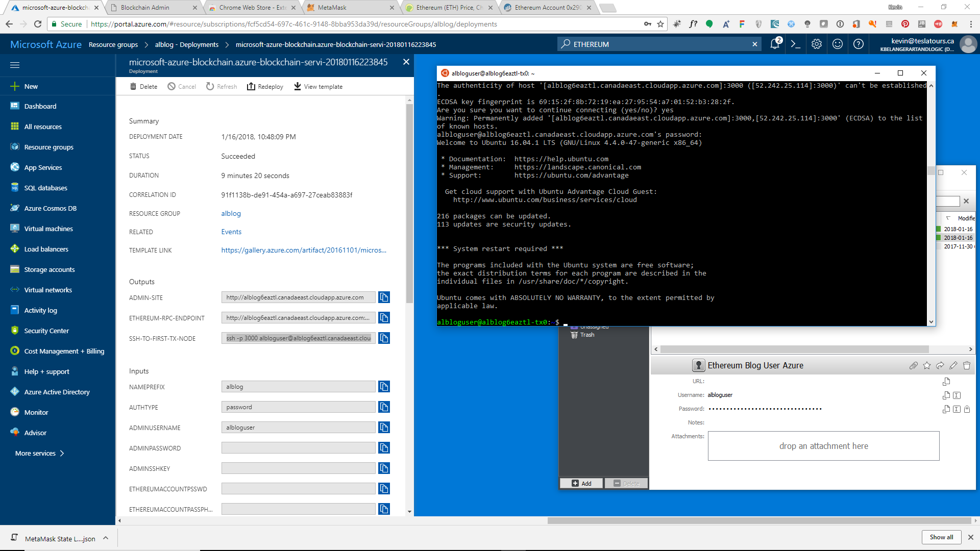Click deployment blade vertical scrollbar
This screenshot has height=551, width=980.
pyautogui.click(x=409, y=204)
